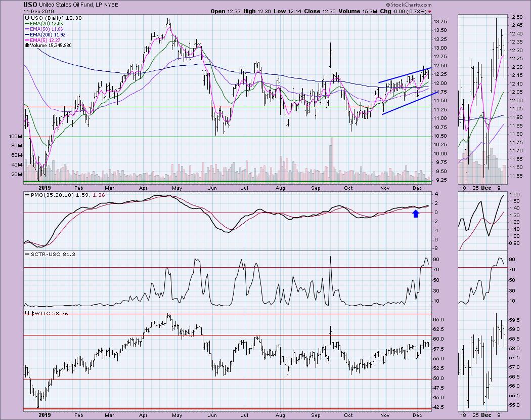The height and width of the screenshot is (420, 531).
Task: Click the 13.75 price axis label
Action: pos(440,22)
